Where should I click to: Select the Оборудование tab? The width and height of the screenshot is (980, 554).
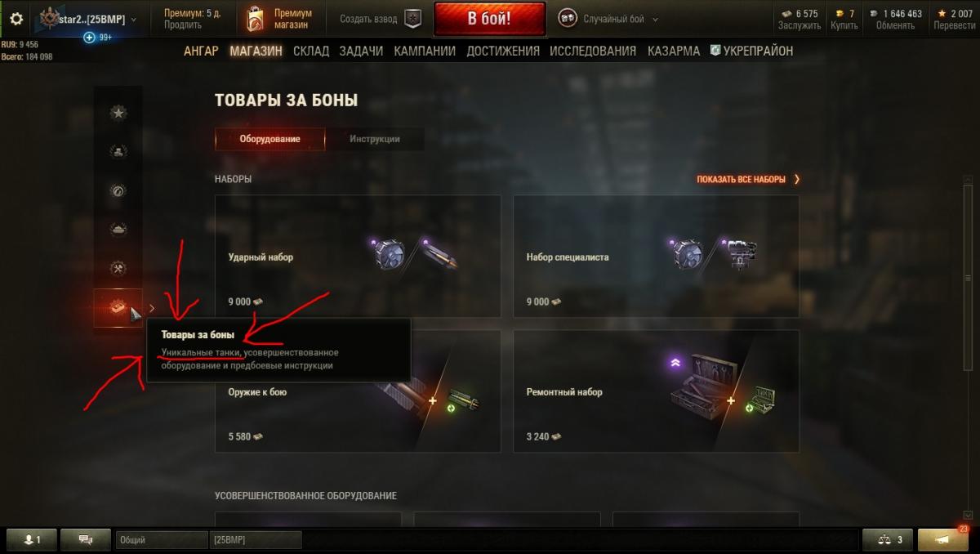(x=269, y=139)
